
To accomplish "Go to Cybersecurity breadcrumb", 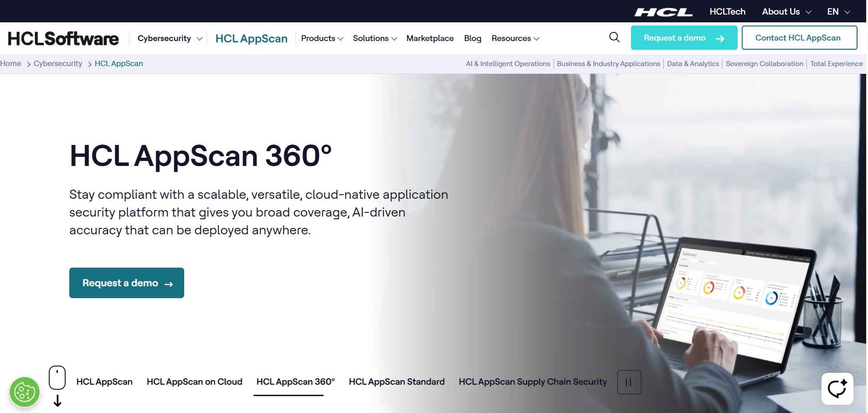I will point(58,63).
